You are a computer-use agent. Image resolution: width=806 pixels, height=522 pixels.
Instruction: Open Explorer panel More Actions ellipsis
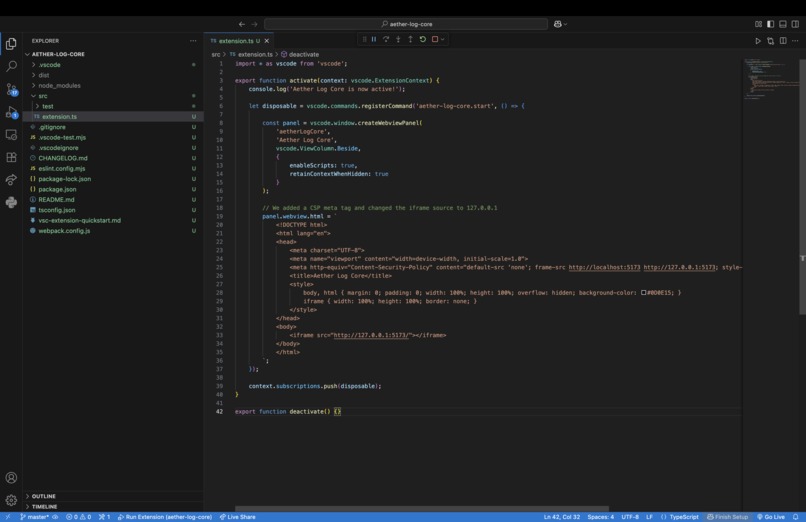[x=193, y=41]
